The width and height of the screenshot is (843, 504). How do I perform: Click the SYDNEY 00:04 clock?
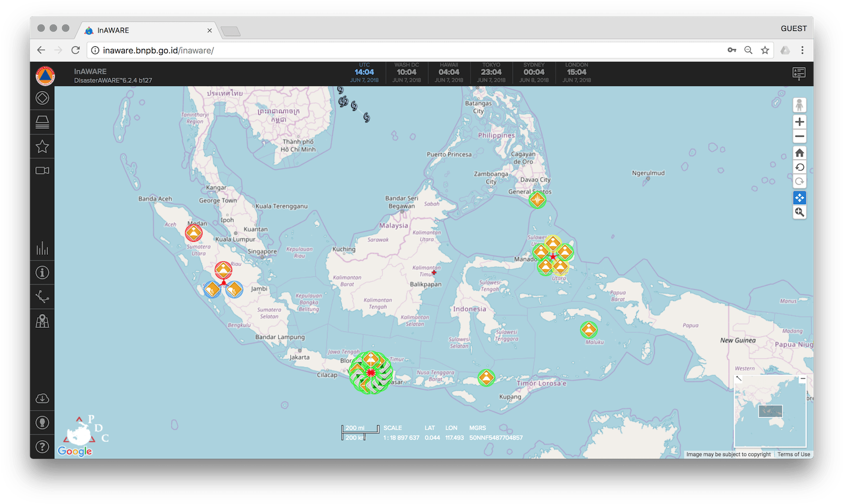[534, 73]
